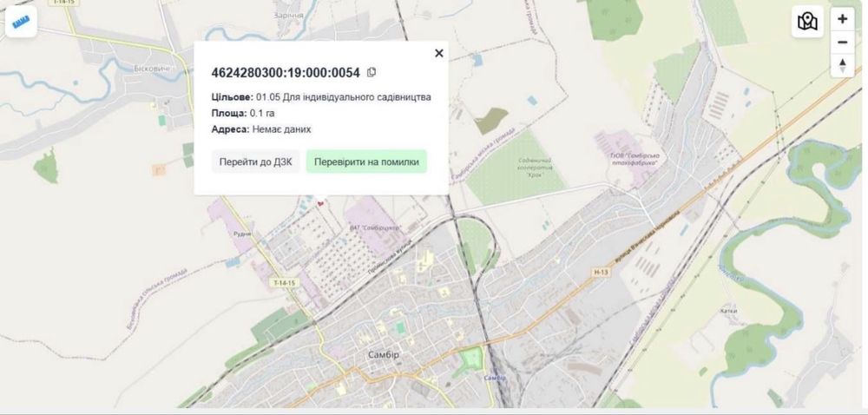The width and height of the screenshot is (868, 415).
Task: Copy the cadastral number icon
Action: pos(372,72)
